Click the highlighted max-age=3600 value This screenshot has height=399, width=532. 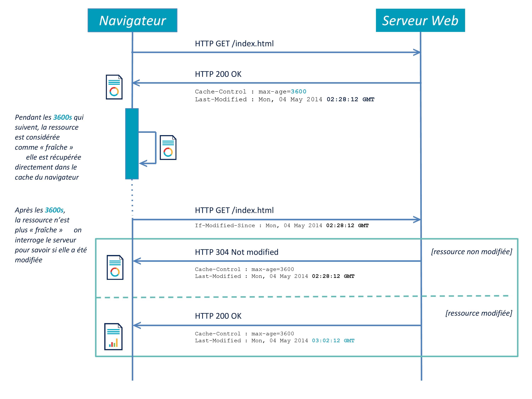click(298, 92)
